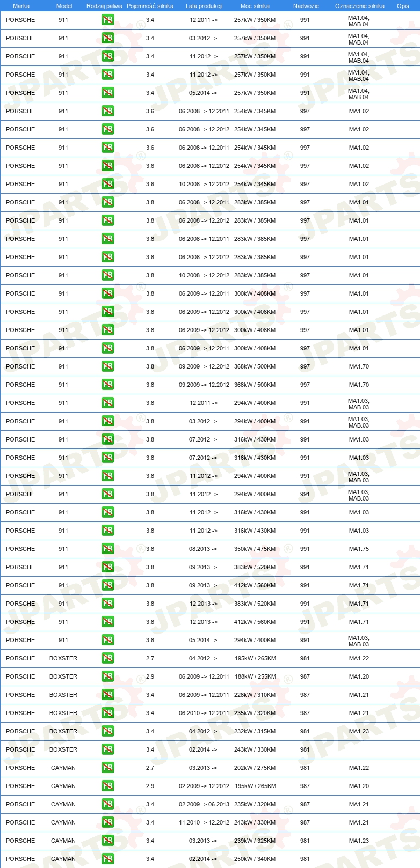Screen dimensions: 420x868
Task: Select MA1.23 in the Cayman row
Action: pyautogui.click(x=359, y=841)
